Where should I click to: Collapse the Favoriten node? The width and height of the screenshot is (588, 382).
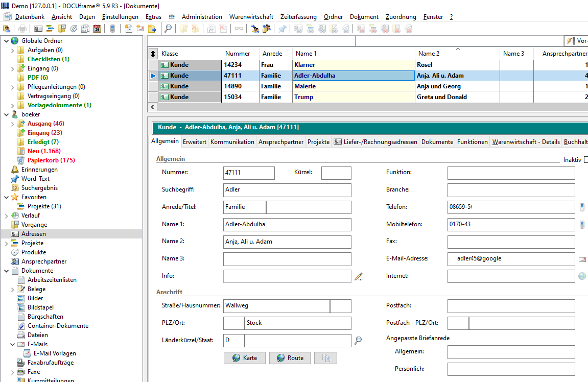point(6,197)
